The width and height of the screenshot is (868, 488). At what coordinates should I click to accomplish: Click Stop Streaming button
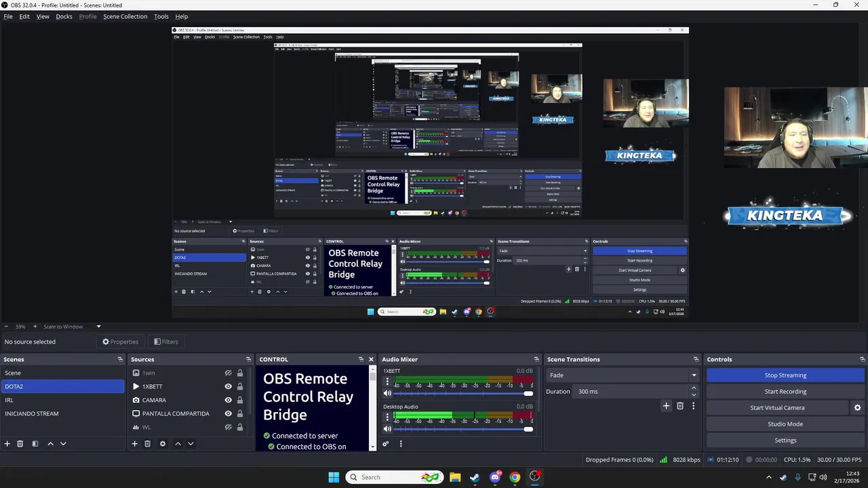[x=785, y=375]
